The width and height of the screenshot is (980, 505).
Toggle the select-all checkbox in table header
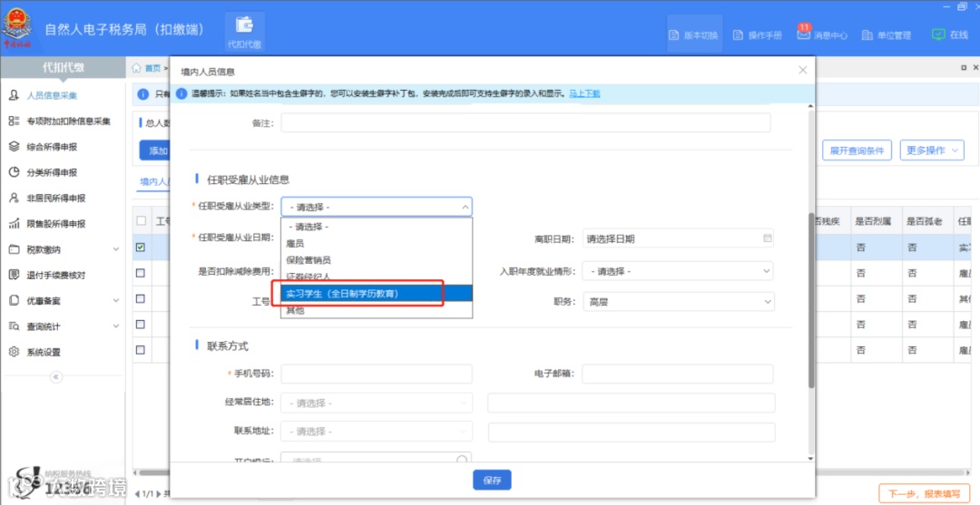pyautogui.click(x=141, y=220)
